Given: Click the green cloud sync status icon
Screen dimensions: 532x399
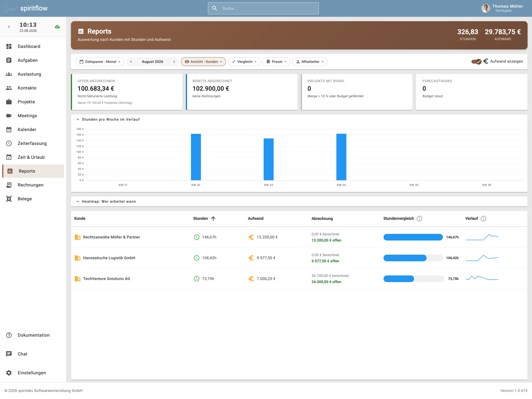Looking at the screenshot, I should pos(57,27).
